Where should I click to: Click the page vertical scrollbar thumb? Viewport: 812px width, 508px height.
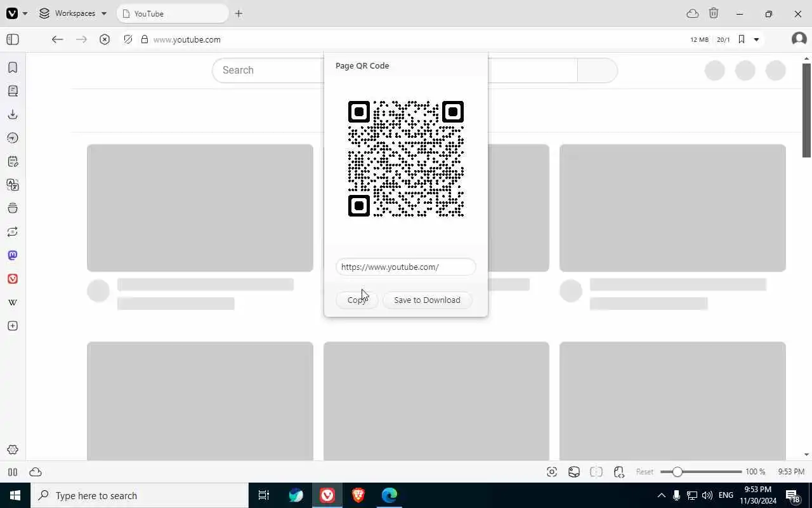pyautogui.click(x=806, y=110)
